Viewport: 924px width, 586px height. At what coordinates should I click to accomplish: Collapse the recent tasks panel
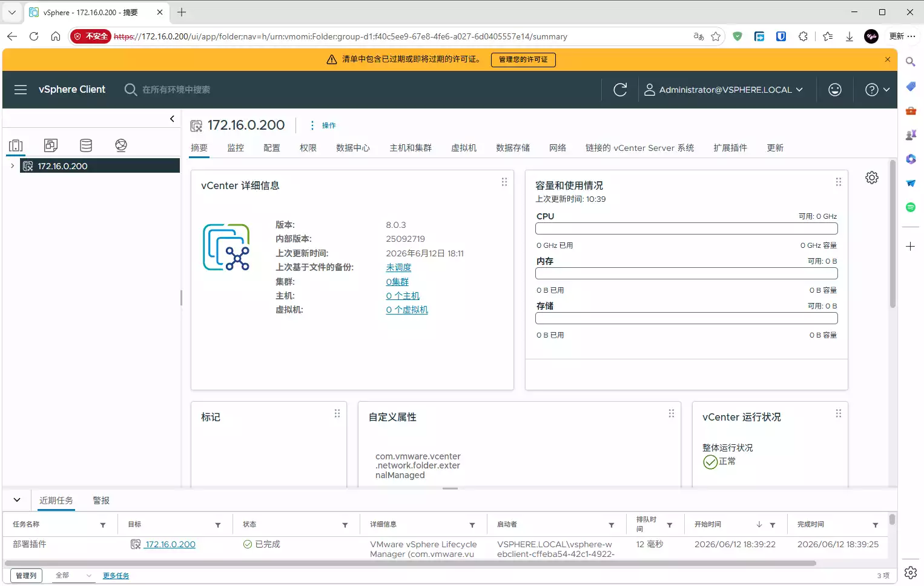(x=17, y=500)
